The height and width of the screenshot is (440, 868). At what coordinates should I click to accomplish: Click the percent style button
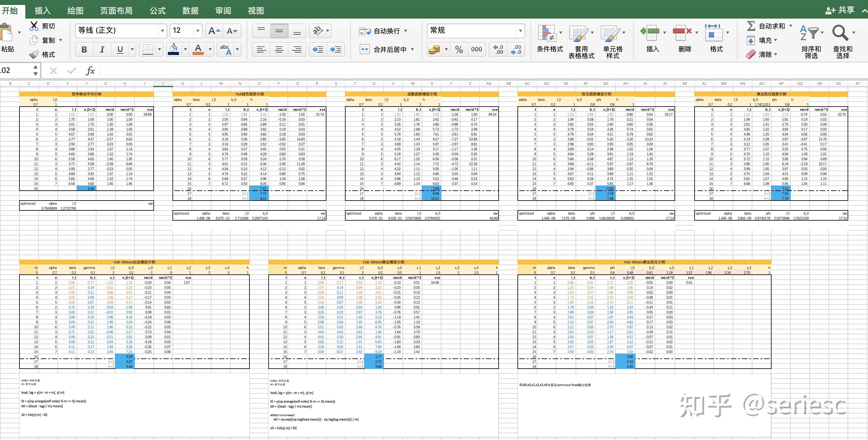click(459, 49)
